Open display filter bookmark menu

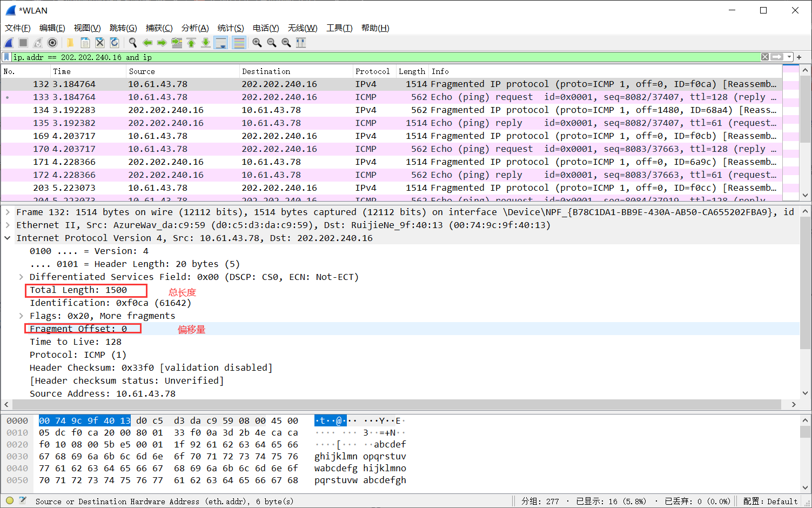(6, 57)
